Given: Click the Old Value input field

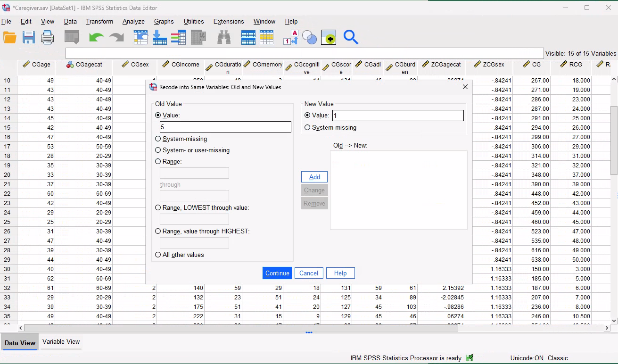Looking at the screenshot, I should (225, 127).
